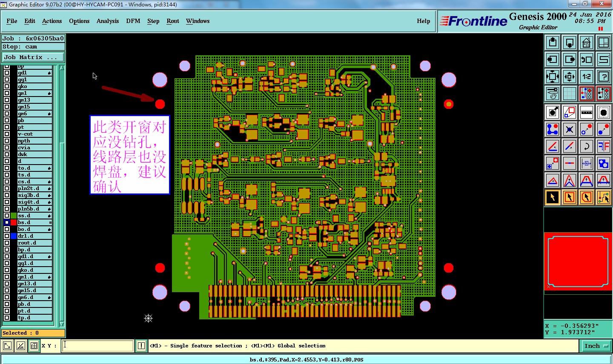
Task: Click the rotate arrow edit icon
Action: point(587,146)
